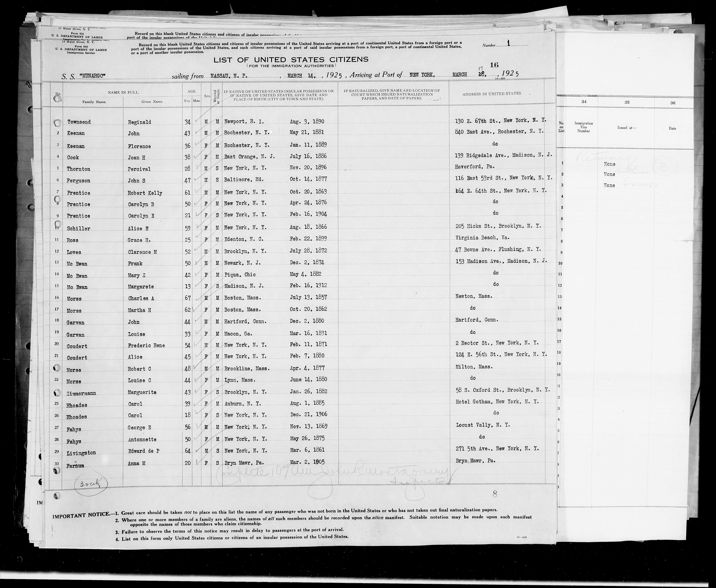Screen dimensions: 716x588
Task: Select birthplace "Hartford, Conn." in Garvan row
Action: (246, 321)
